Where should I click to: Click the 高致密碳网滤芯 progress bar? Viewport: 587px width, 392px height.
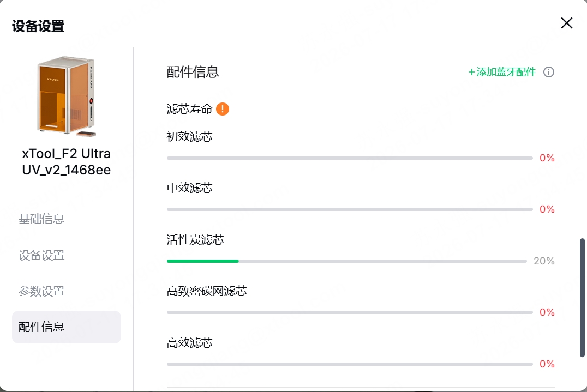350,312
